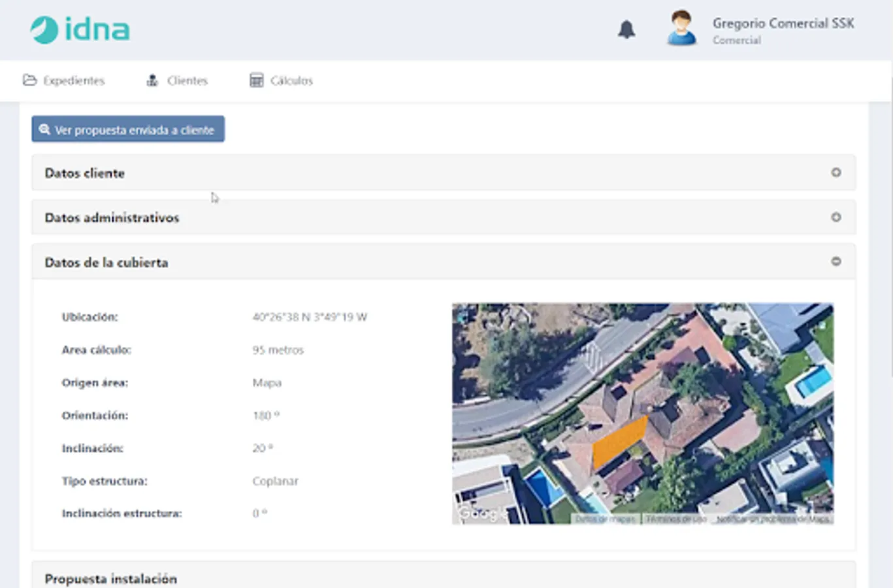
Task: Click the '0 º' structure inclination value
Action: pyautogui.click(x=260, y=514)
